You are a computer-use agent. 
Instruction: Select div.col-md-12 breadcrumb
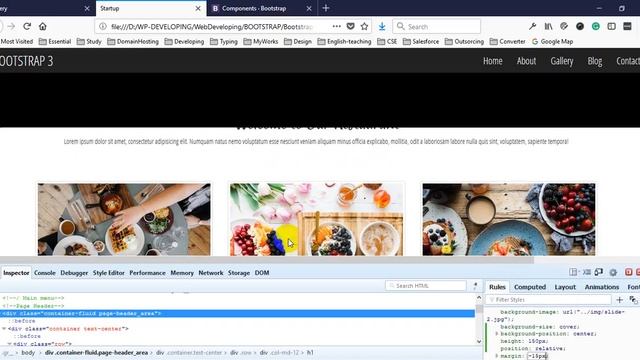click(x=279, y=353)
